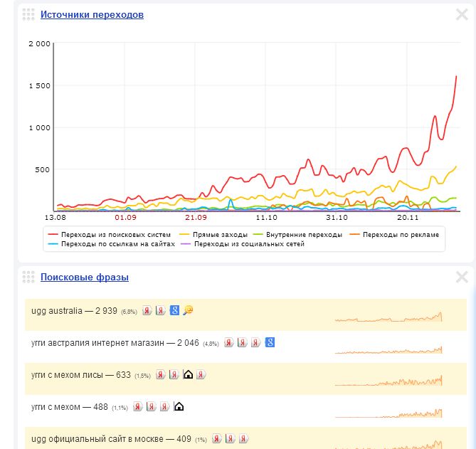This screenshot has width=476, height=449.
Task: Click the house icon for угги с мехом лисы
Action: click(188, 374)
